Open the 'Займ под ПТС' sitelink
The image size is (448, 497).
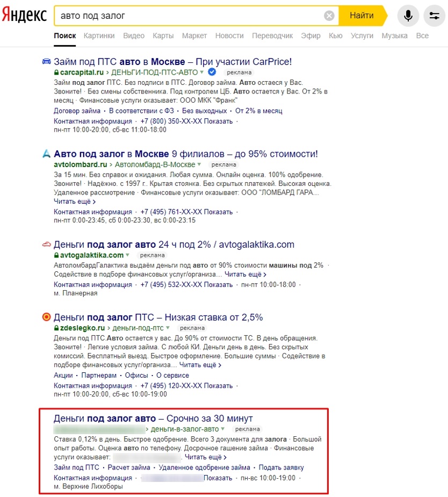coord(76,467)
